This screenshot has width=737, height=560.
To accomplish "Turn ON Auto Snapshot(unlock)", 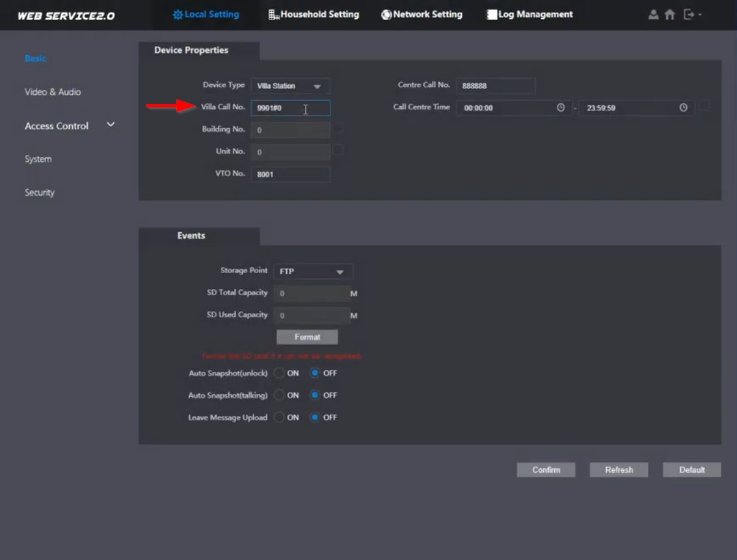I will click(x=279, y=373).
